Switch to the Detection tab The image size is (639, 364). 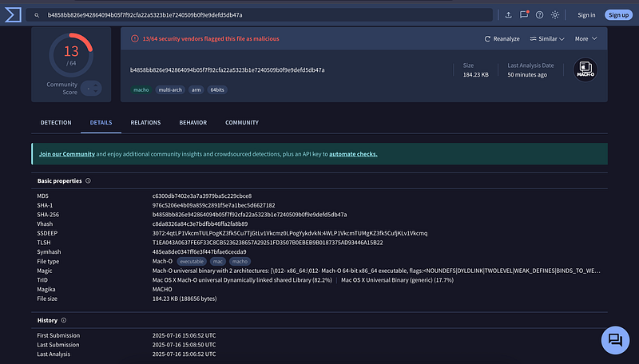[56, 123]
